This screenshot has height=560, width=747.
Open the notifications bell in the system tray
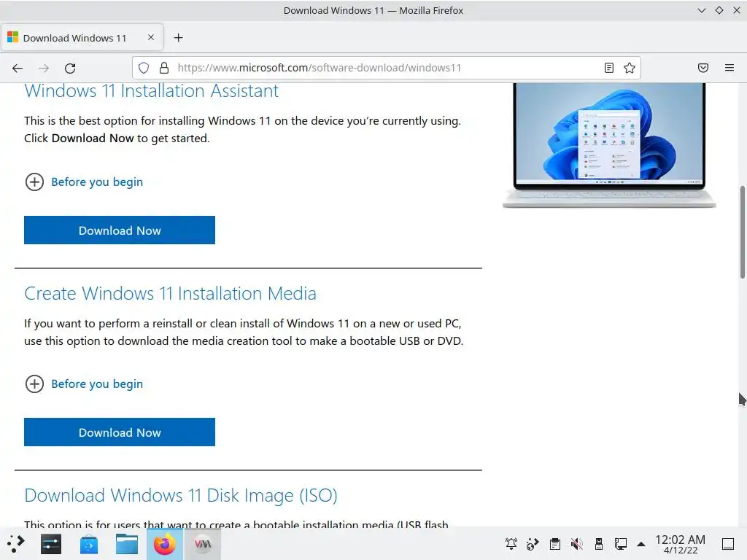point(511,544)
